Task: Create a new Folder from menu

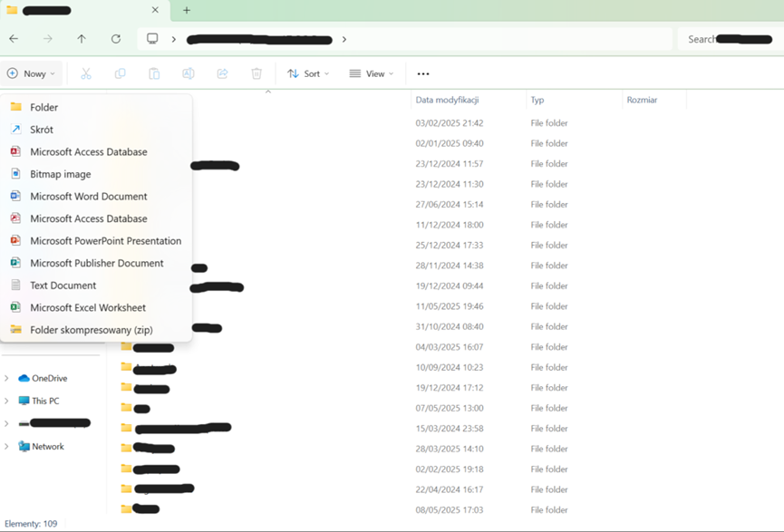Action: 96,107
